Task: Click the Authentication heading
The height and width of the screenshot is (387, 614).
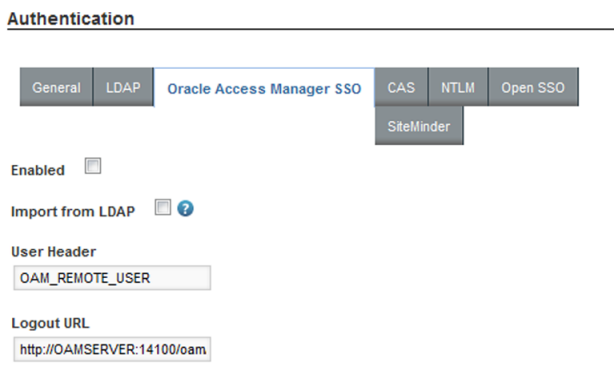Action: [71, 18]
